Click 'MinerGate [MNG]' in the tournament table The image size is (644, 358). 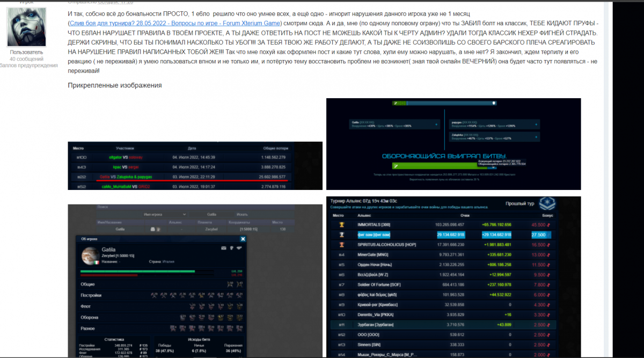point(373,254)
